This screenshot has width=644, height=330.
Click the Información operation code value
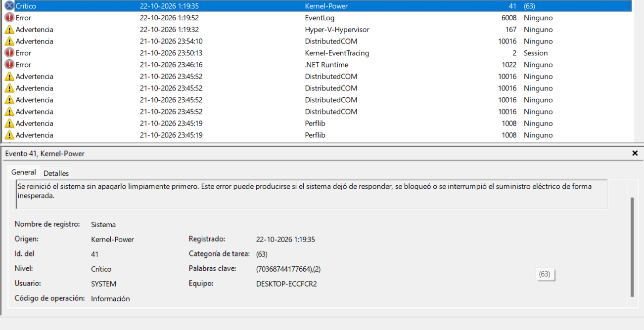point(110,299)
